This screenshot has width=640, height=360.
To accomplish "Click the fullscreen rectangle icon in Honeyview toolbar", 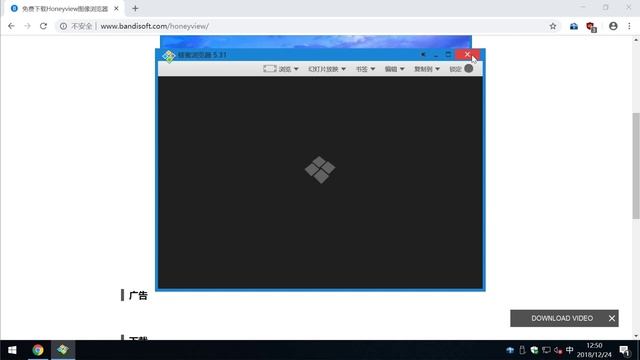I will tap(269, 69).
